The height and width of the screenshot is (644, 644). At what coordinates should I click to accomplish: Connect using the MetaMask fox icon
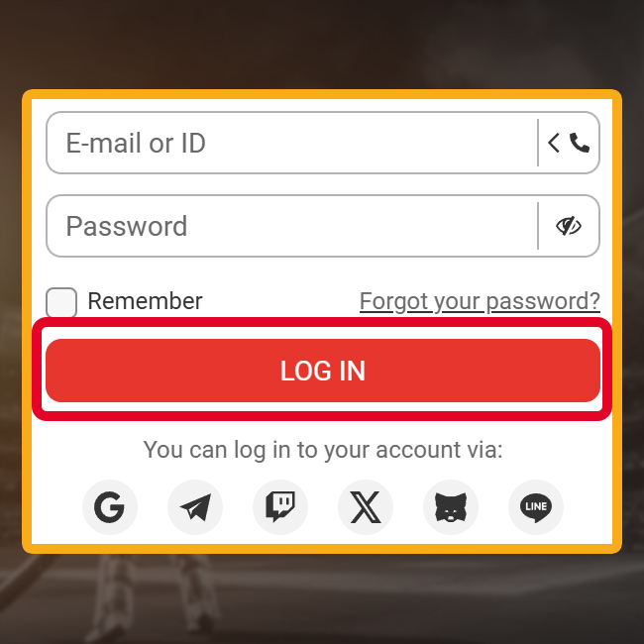(x=451, y=507)
